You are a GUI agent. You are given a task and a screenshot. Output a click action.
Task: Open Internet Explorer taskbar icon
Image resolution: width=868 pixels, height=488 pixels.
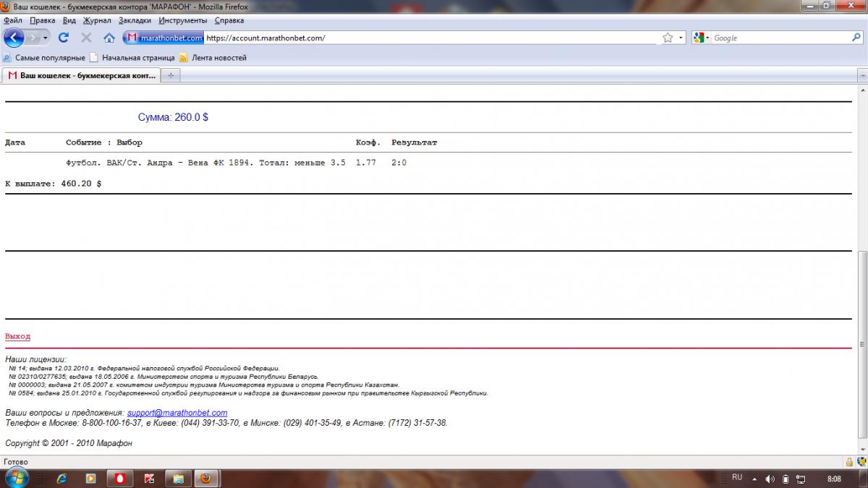pos(61,478)
